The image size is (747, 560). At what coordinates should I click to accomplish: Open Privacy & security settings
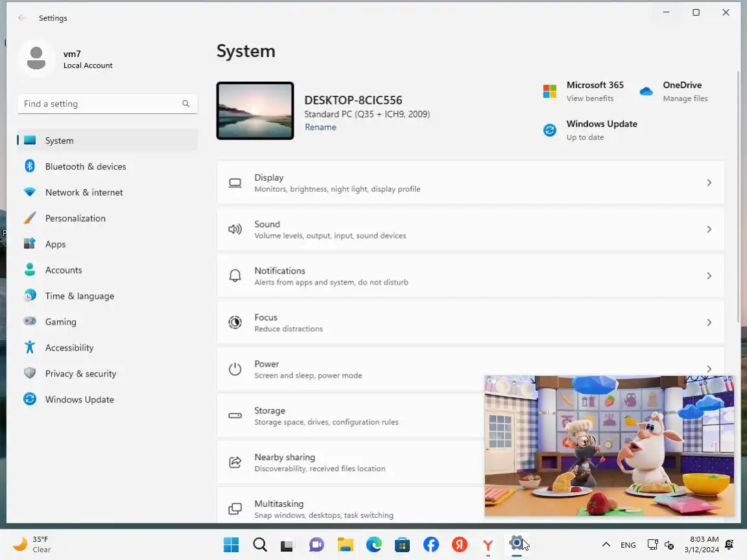pos(107,373)
